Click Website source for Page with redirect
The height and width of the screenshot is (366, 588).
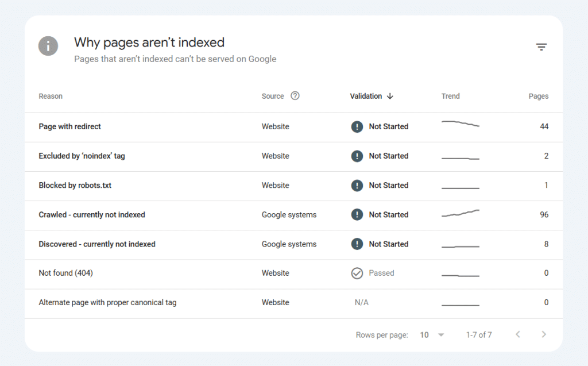tap(275, 126)
